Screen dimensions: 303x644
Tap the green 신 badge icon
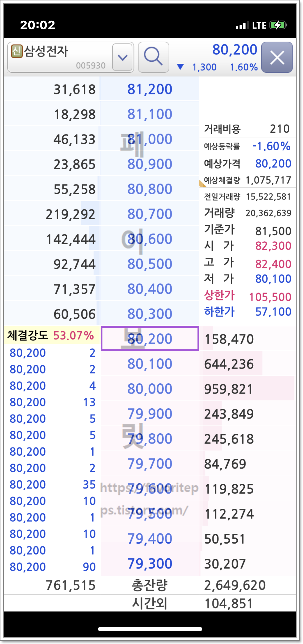[x=17, y=51]
